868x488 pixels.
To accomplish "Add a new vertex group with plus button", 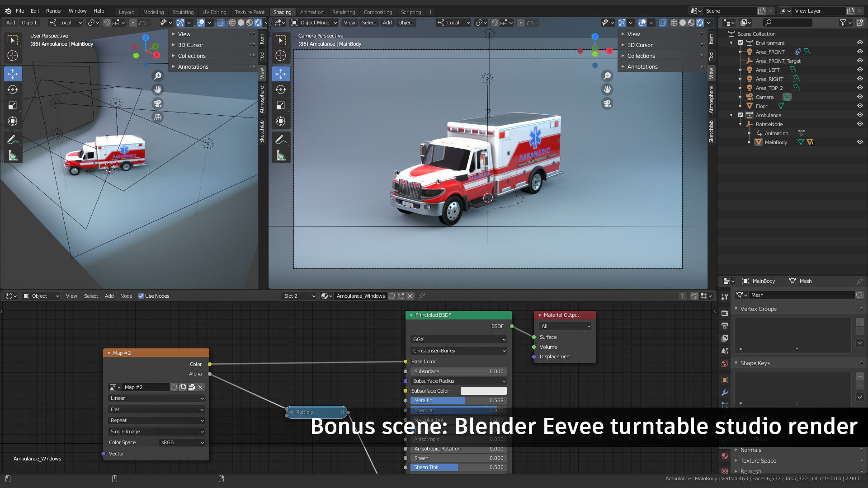I will pyautogui.click(x=860, y=322).
